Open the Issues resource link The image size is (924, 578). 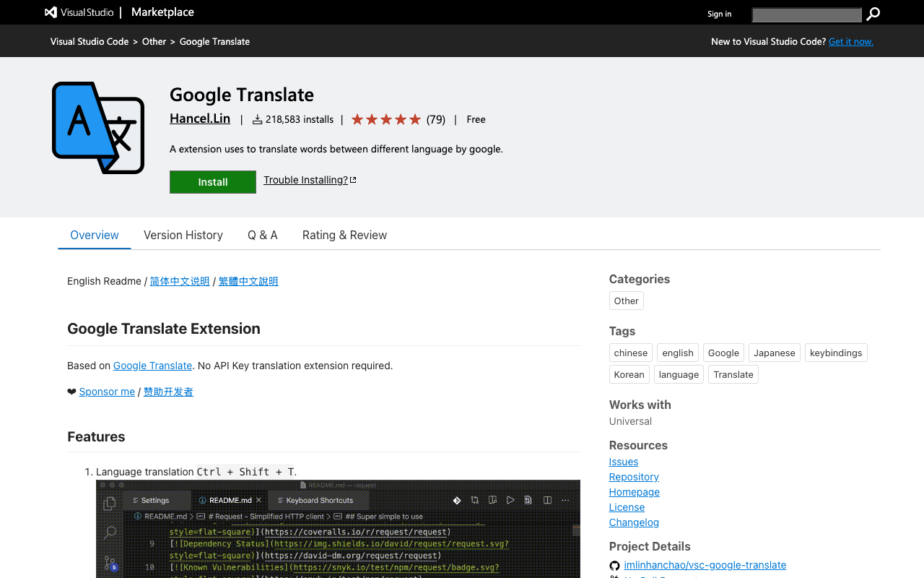(624, 462)
